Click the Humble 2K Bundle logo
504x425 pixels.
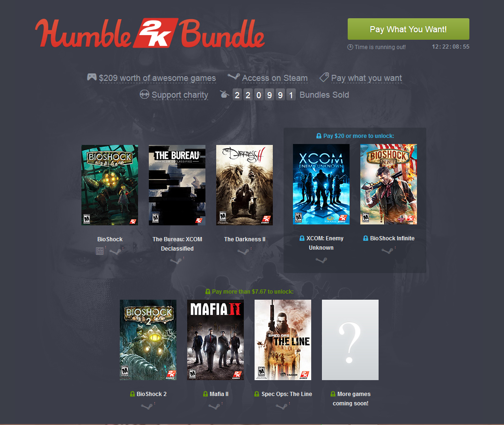point(150,34)
